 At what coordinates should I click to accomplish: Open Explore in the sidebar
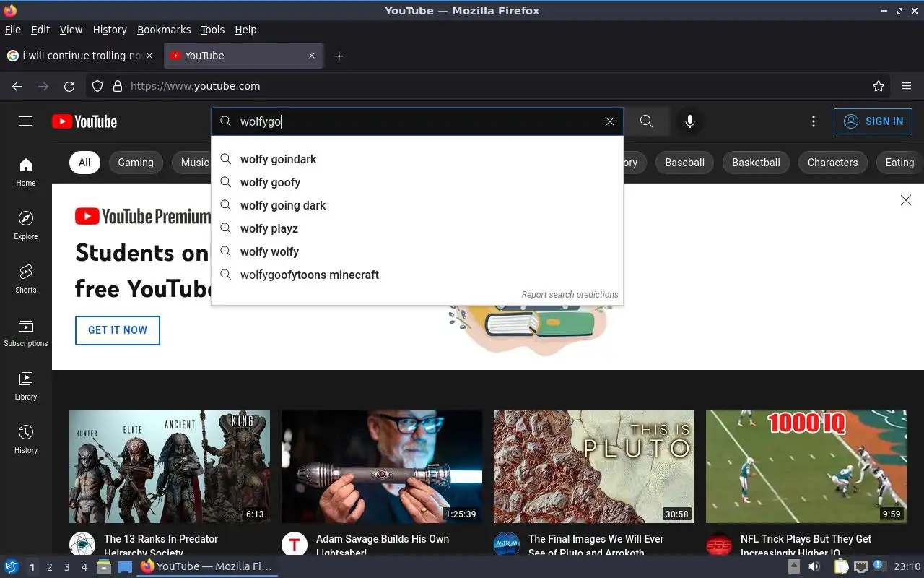pyautogui.click(x=26, y=225)
